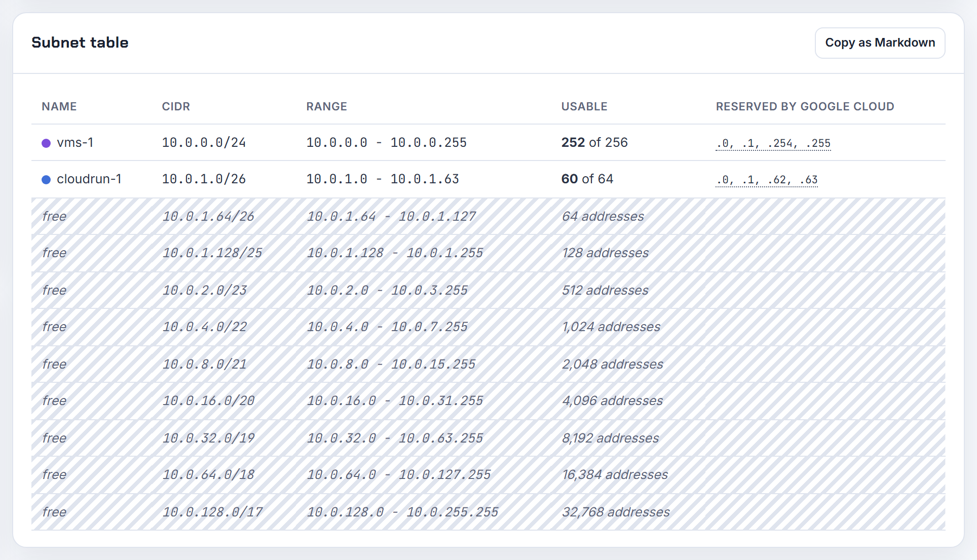Viewport: 977px width, 560px height.
Task: Click the NAME column header
Action: pos(59,106)
